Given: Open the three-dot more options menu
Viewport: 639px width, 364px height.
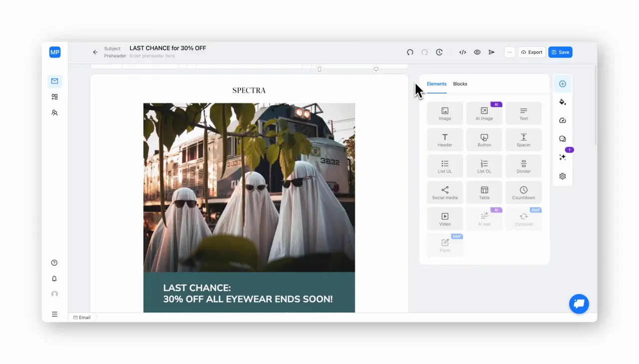Looking at the screenshot, I should [510, 52].
